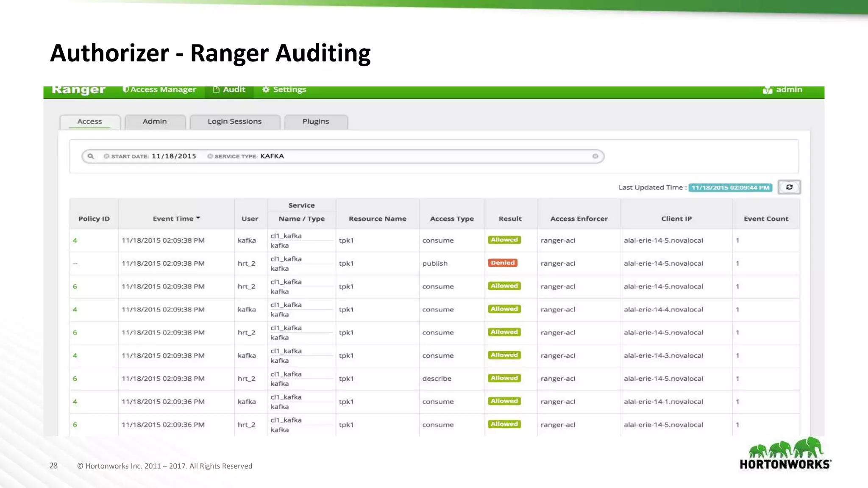Switch to the Admin tab

coord(155,122)
